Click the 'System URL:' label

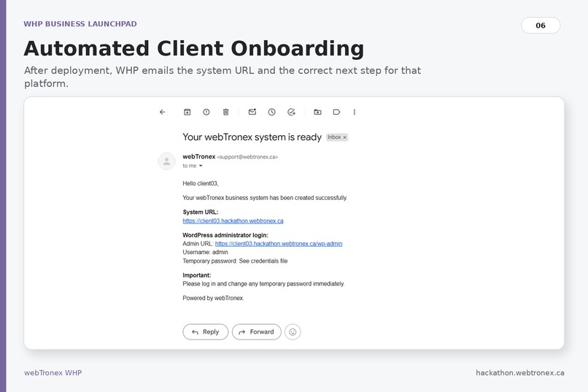(x=201, y=212)
